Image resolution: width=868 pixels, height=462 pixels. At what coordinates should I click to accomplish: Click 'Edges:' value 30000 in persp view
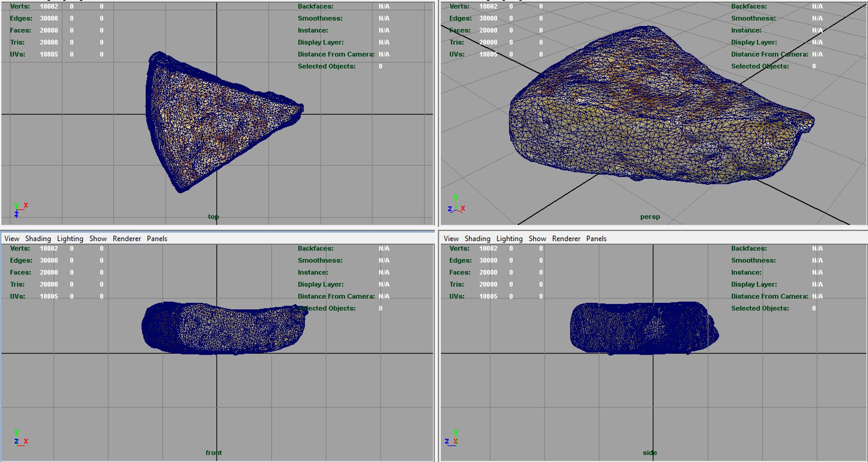click(488, 19)
